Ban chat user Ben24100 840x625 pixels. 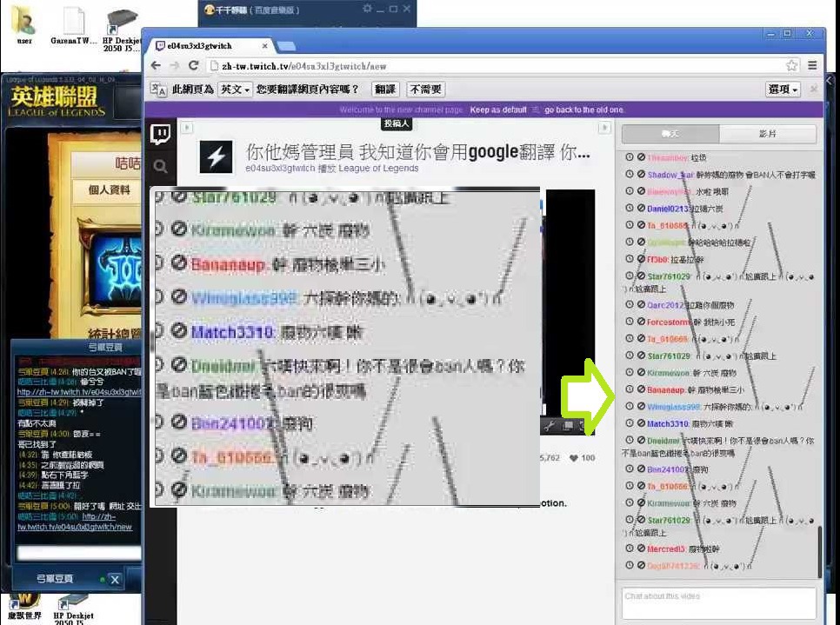[x=641, y=469]
